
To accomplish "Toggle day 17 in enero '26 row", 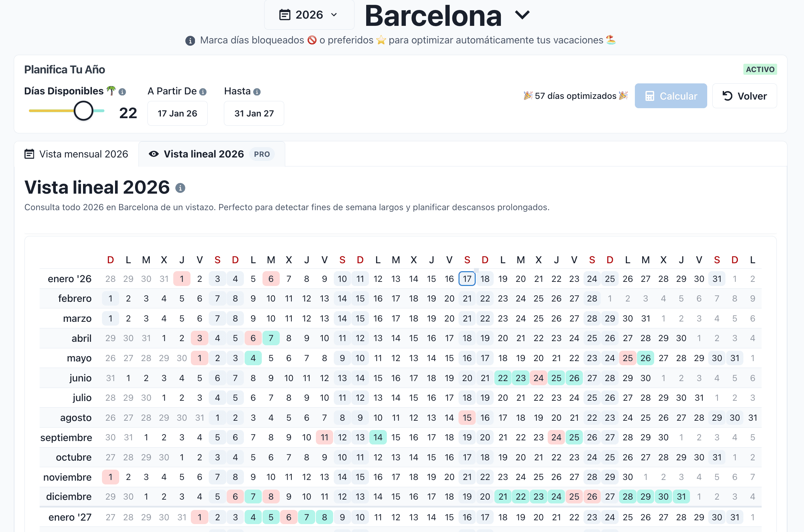I will tap(467, 279).
